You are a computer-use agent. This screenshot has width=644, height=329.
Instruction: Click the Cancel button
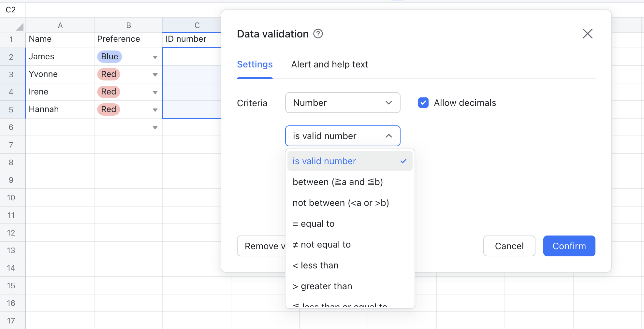pos(509,246)
